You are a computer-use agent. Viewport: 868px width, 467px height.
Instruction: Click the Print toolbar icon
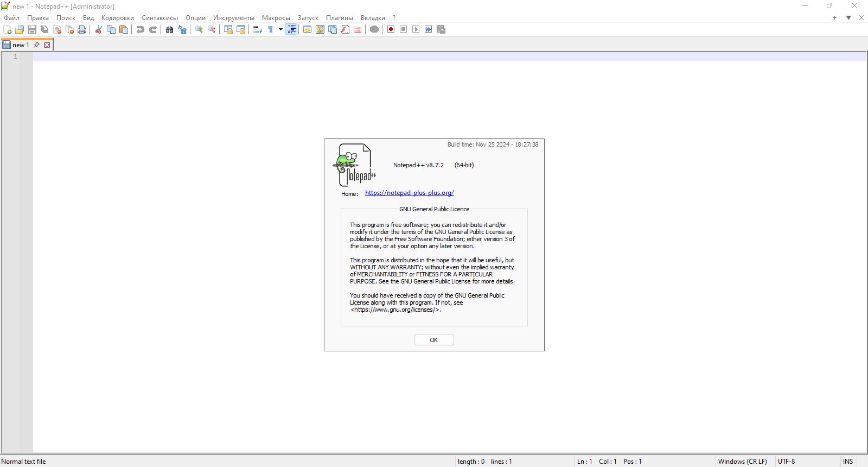(82, 29)
